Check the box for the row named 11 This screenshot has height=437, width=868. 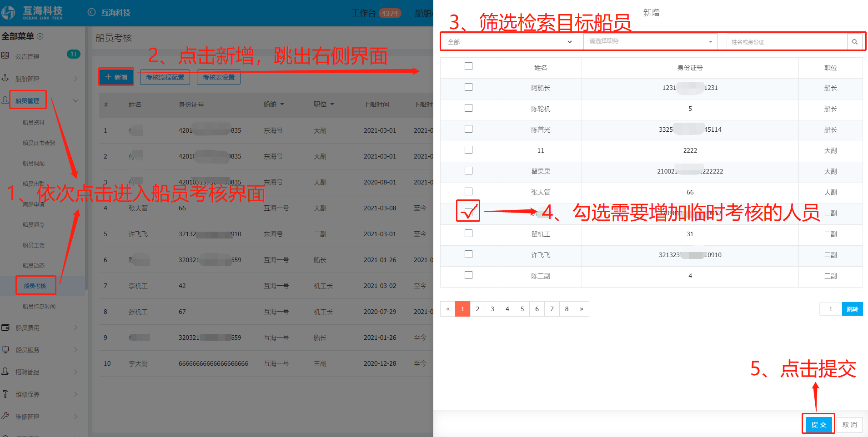tap(468, 150)
